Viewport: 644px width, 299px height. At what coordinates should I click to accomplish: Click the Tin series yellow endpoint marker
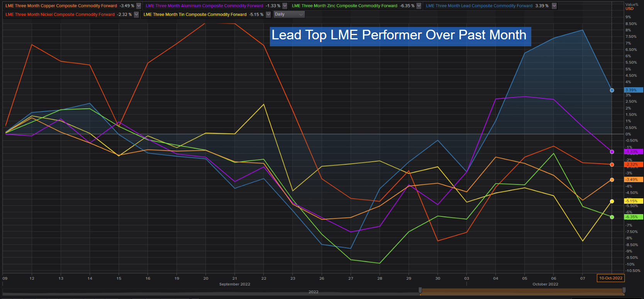[x=612, y=201]
